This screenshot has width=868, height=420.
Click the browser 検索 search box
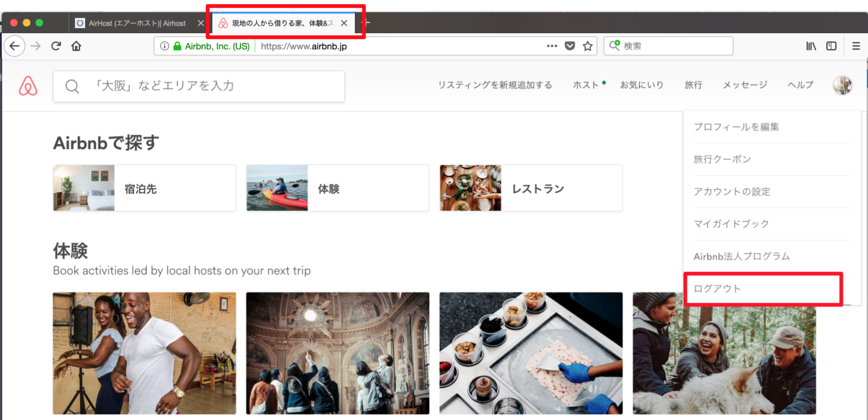[668, 46]
